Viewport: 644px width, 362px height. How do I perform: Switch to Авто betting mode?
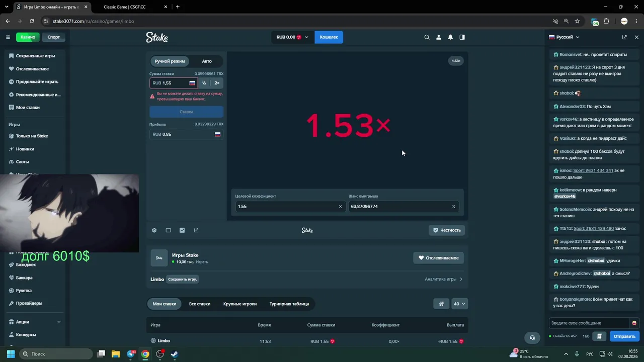207,61
